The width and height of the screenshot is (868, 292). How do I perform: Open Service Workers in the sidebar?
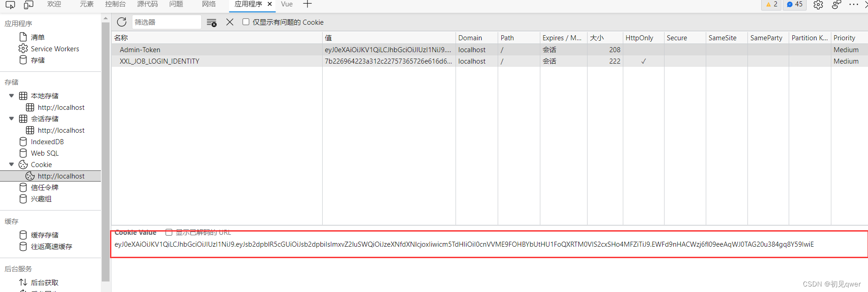tap(55, 49)
